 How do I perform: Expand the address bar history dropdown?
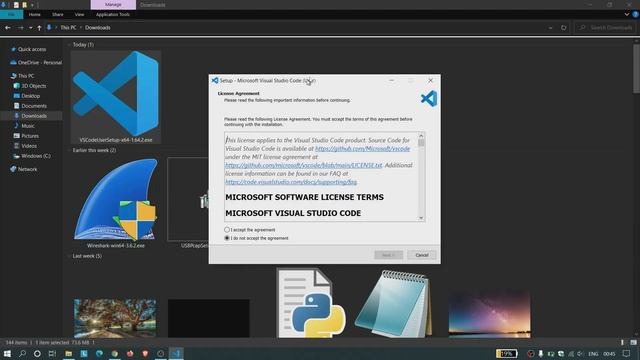(551, 28)
